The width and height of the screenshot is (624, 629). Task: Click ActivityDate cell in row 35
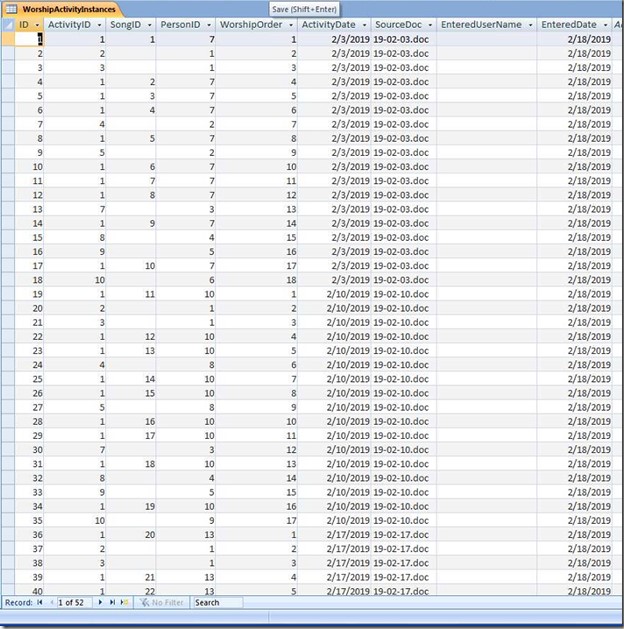click(x=334, y=521)
